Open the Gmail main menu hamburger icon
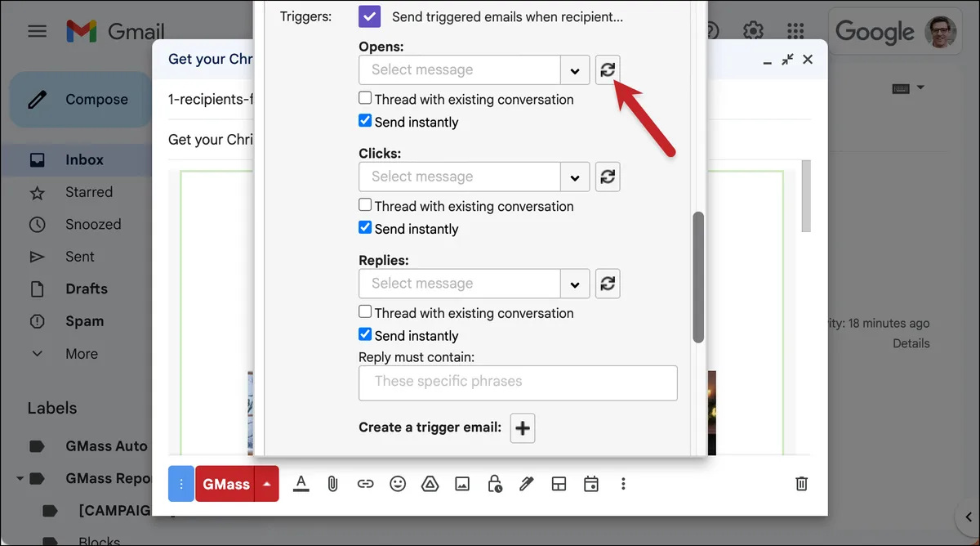This screenshot has height=546, width=980. click(x=37, y=31)
